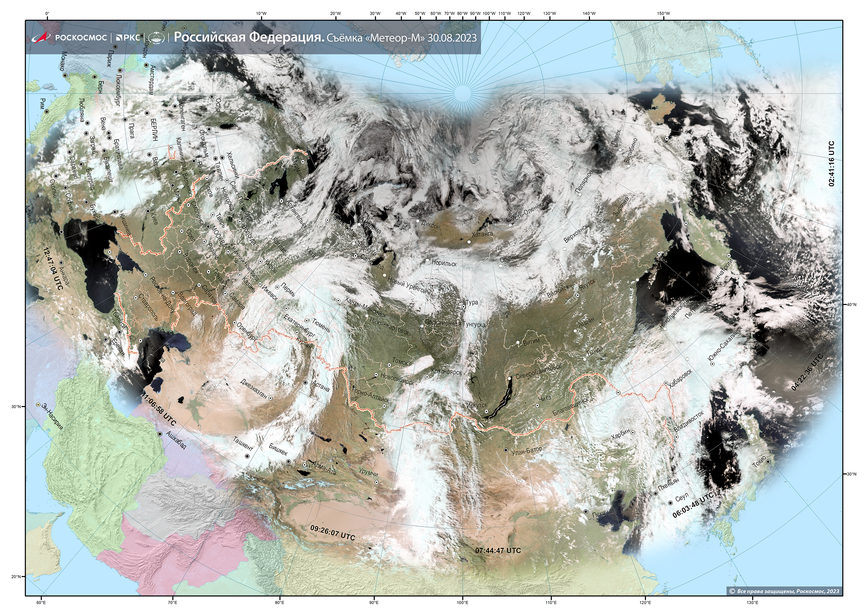This screenshot has height=614, width=868.
Task: Click the Пекин city marker dot
Action: pyautogui.click(x=586, y=512)
